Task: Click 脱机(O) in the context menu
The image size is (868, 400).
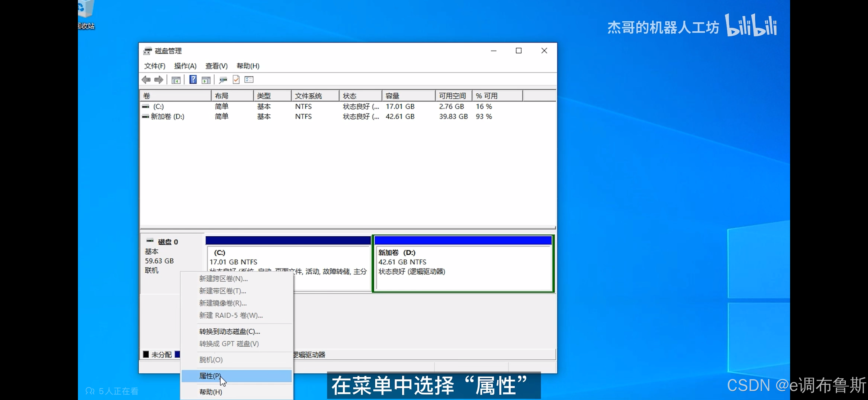Action: click(237, 360)
